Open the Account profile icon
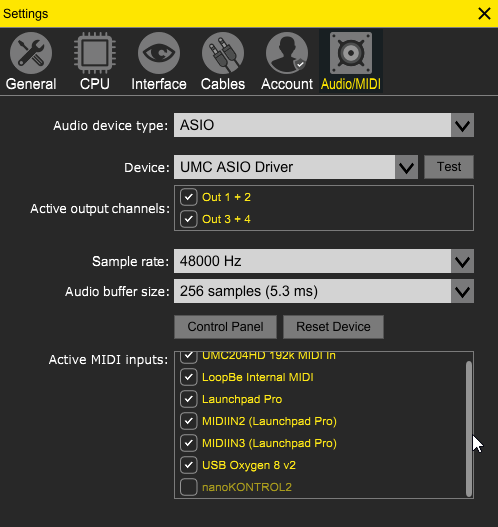This screenshot has width=498, height=527. pos(287,53)
